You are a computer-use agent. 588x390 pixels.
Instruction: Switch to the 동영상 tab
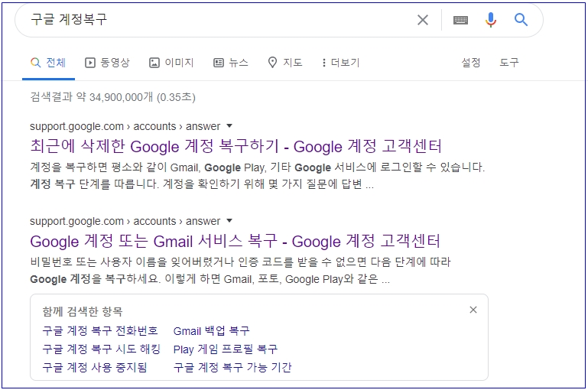(x=107, y=63)
